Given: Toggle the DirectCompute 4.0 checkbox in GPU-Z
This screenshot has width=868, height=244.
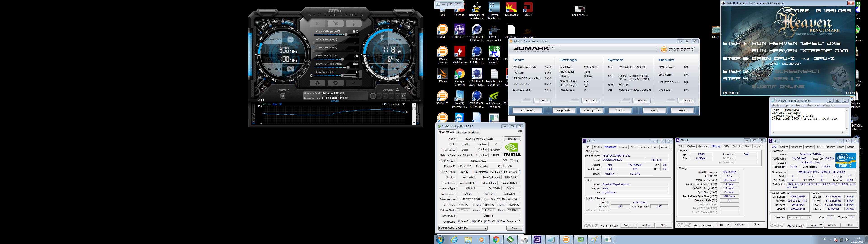Looking at the screenshot, I should coord(498,221).
